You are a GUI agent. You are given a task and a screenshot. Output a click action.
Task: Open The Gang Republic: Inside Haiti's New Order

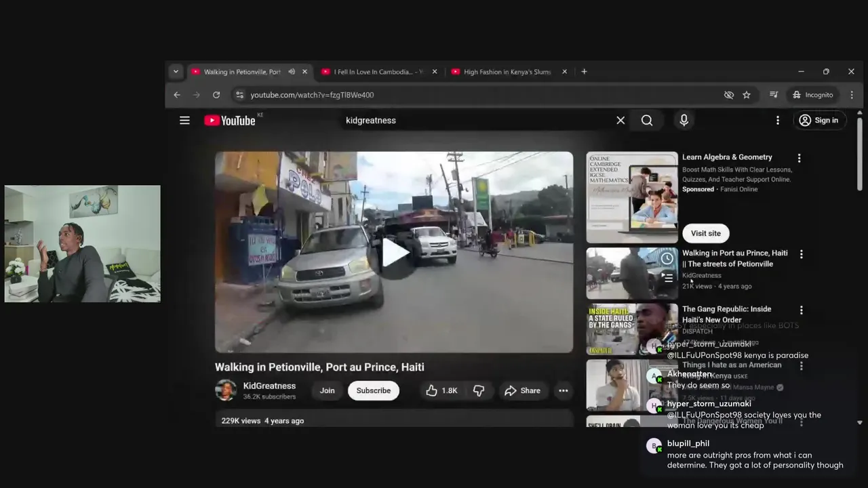pyautogui.click(x=727, y=314)
